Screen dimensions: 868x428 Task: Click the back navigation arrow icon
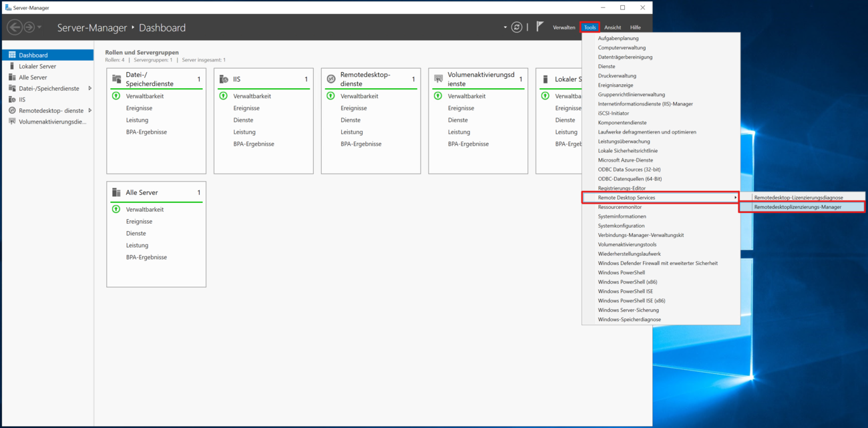pyautogui.click(x=14, y=27)
